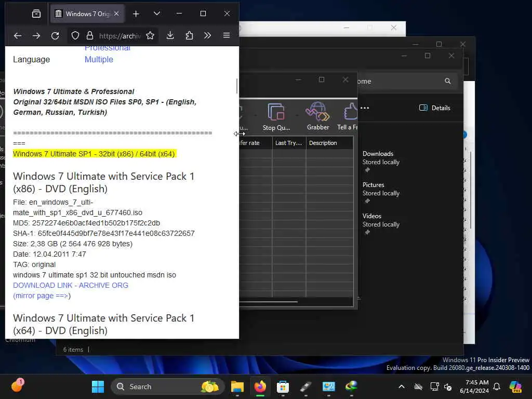Expand more tools overflow chevron

[x=208, y=36]
